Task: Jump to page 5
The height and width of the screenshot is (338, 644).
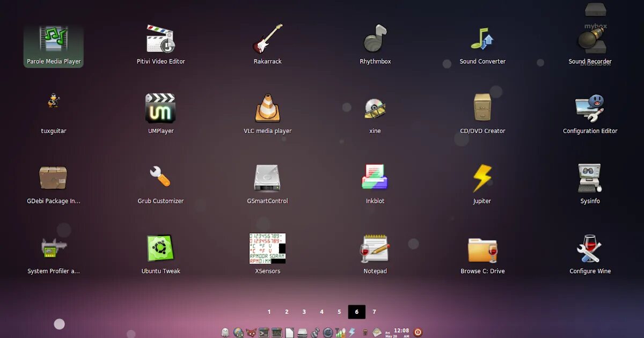Action: (339, 312)
